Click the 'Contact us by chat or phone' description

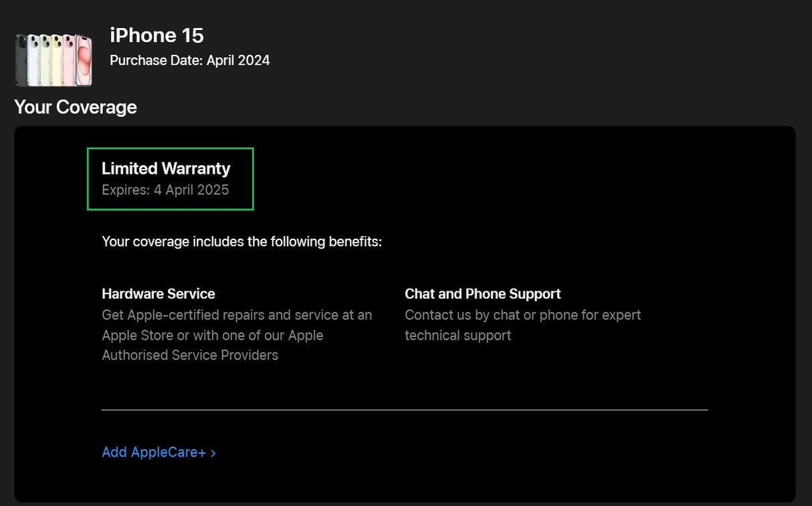pyautogui.click(x=523, y=325)
